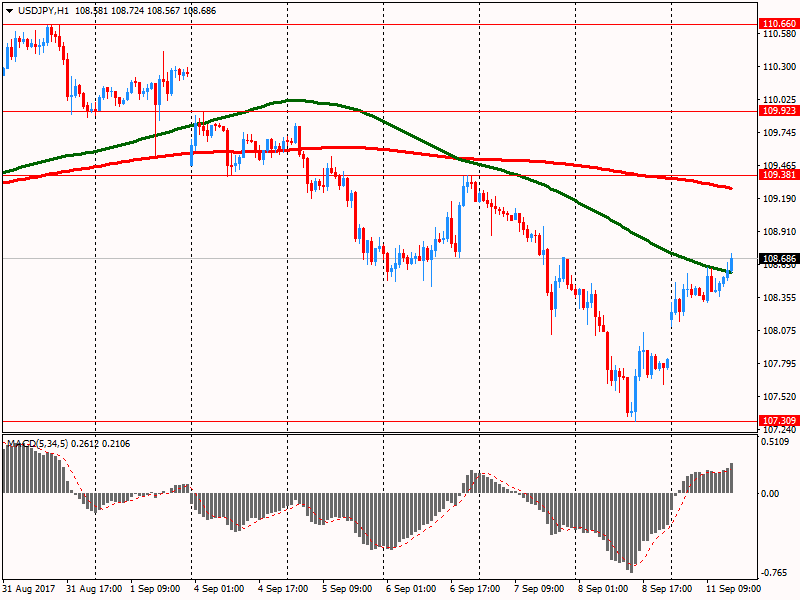This screenshot has height=600, width=800.
Task: Click the 7 Sep 09:00 time label
Action: [539, 589]
